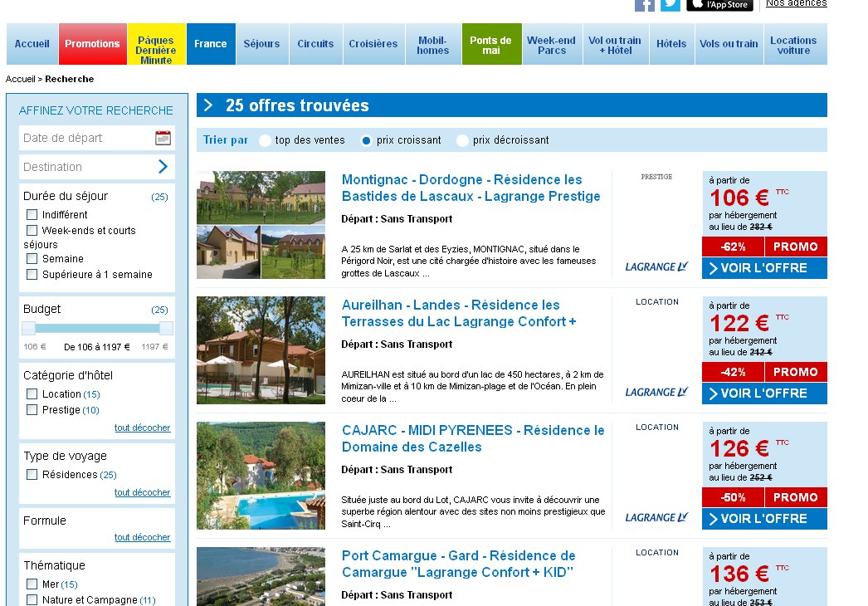Click the Lagrange logo on Aureilhan offer
The image size is (868, 606).
coord(656,392)
